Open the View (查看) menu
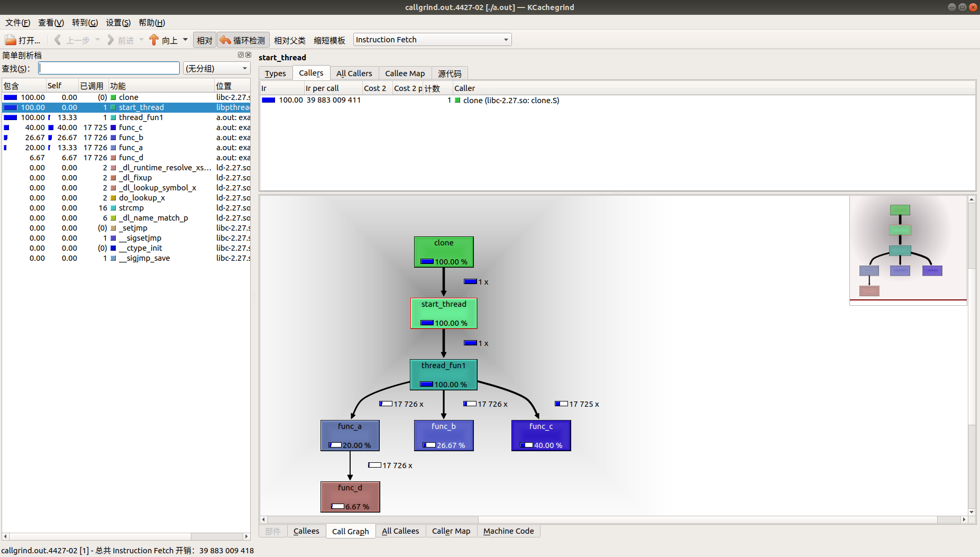 (x=51, y=22)
